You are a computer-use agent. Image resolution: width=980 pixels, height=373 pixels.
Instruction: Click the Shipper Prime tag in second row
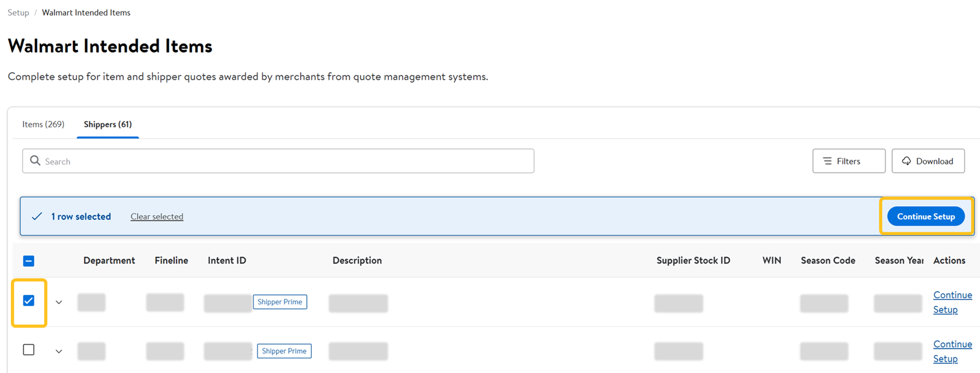tap(284, 351)
